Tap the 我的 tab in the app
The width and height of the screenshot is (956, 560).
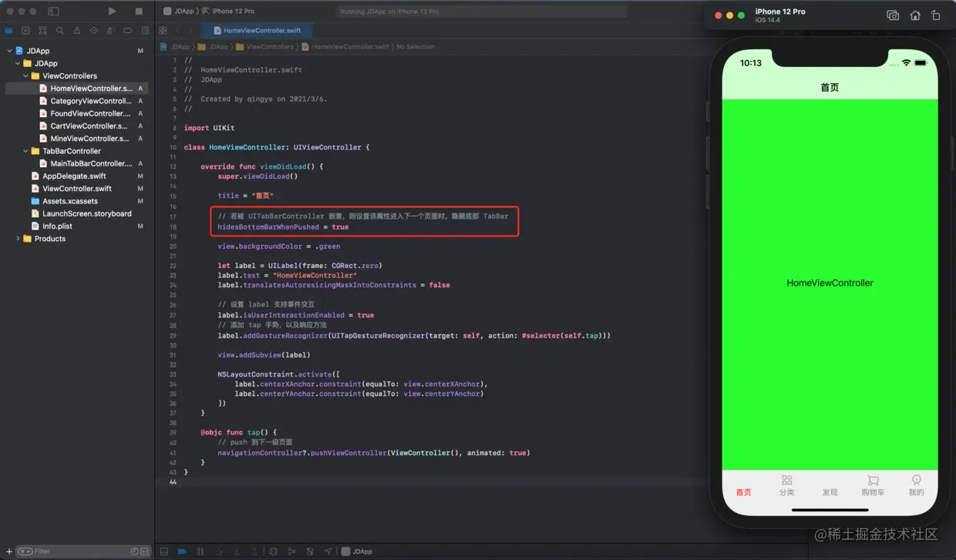tap(916, 486)
